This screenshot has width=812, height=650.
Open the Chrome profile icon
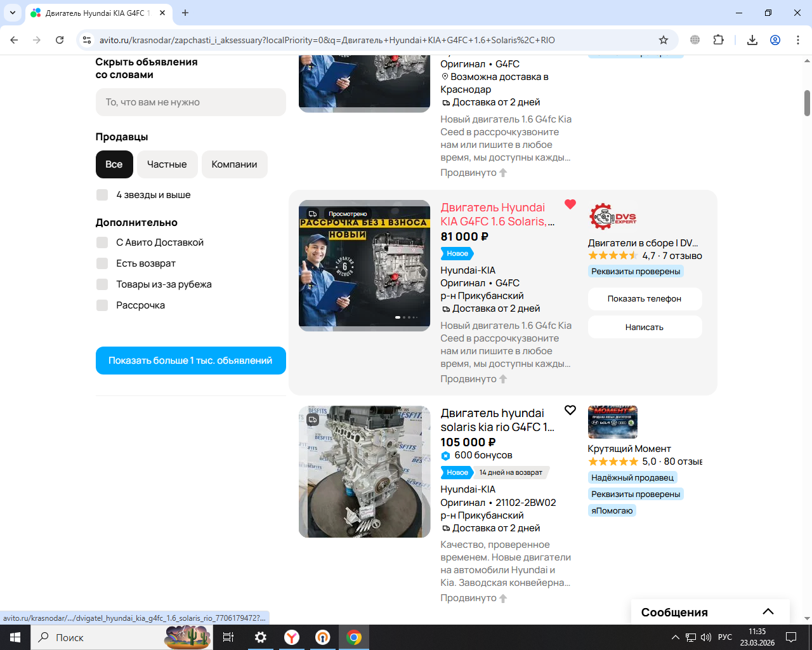click(775, 40)
